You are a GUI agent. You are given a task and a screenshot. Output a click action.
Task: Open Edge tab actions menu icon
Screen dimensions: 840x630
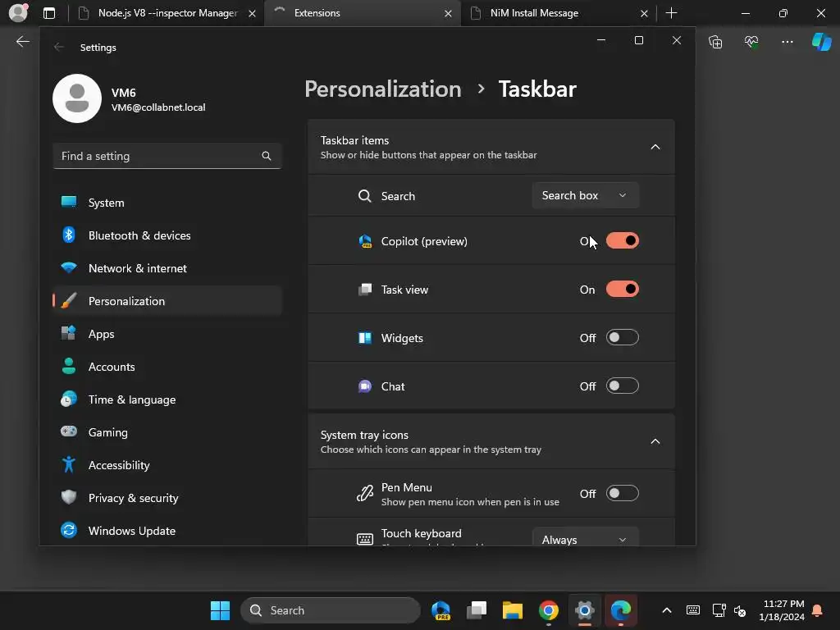point(49,13)
